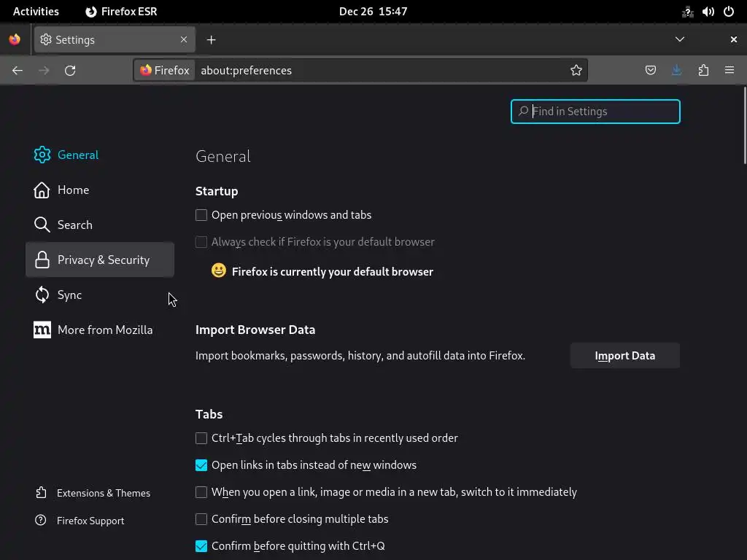Viewport: 747px width, 560px height.
Task: Focus the Find in Settings field
Action: coord(603,112)
